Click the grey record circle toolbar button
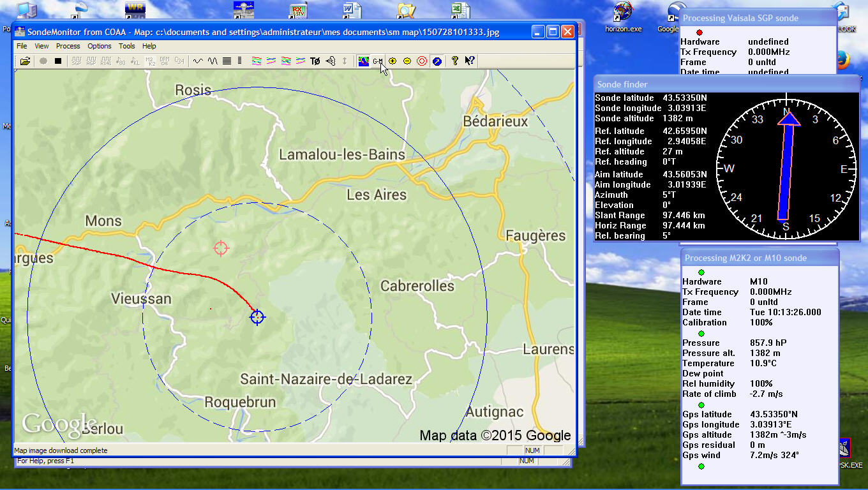 (43, 61)
